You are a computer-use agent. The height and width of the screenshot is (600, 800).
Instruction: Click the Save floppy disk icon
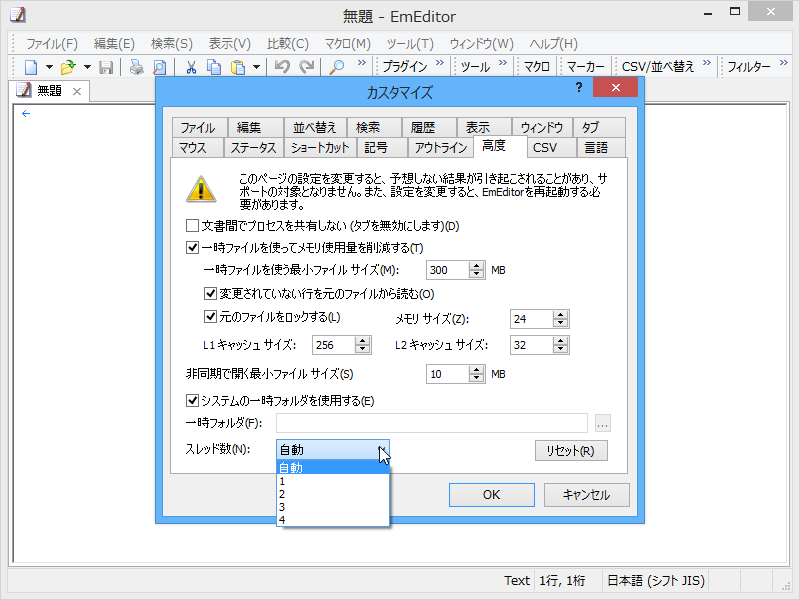click(106, 67)
